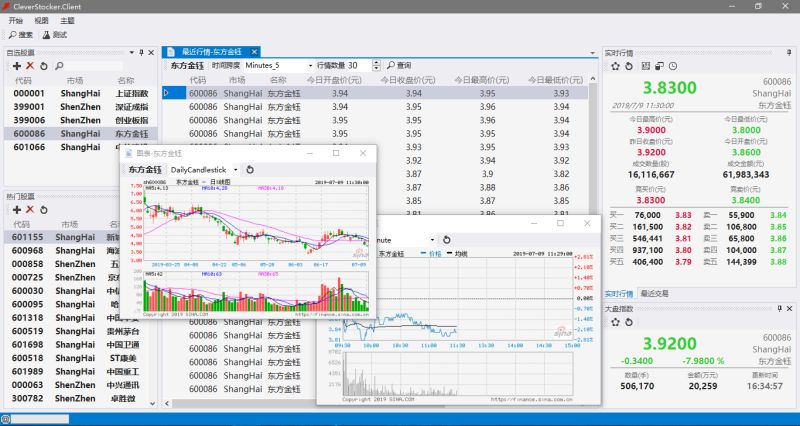Open the minute chart type dropdown

[432, 240]
